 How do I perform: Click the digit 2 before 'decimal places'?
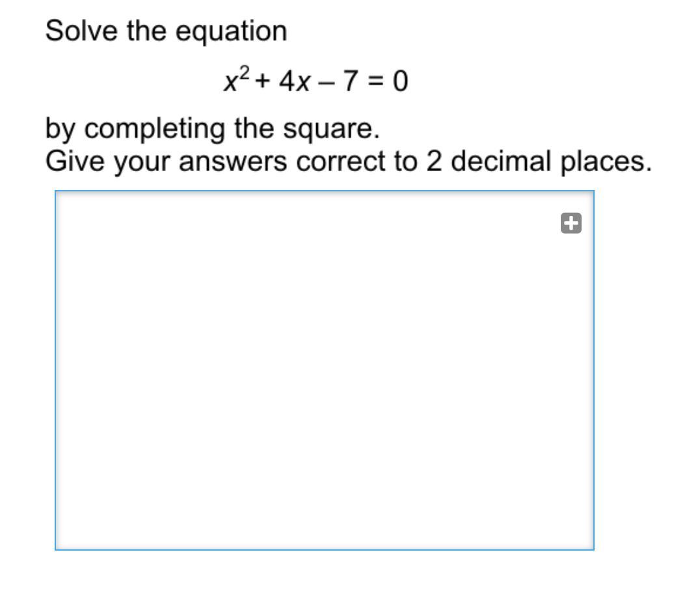pyautogui.click(x=433, y=161)
